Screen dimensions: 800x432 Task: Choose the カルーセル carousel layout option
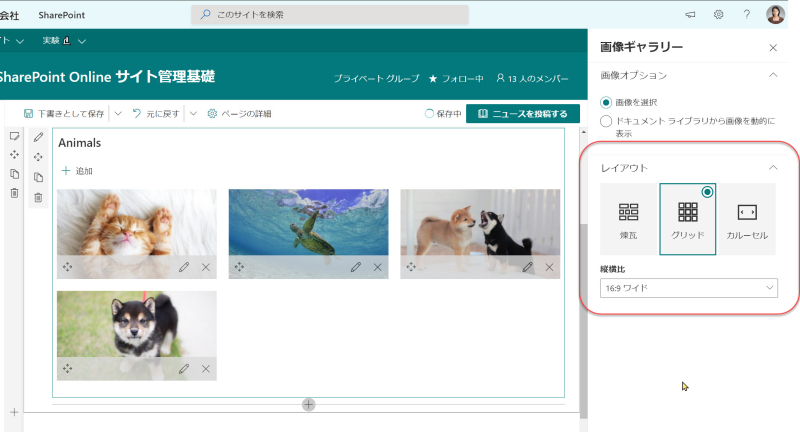tap(747, 219)
